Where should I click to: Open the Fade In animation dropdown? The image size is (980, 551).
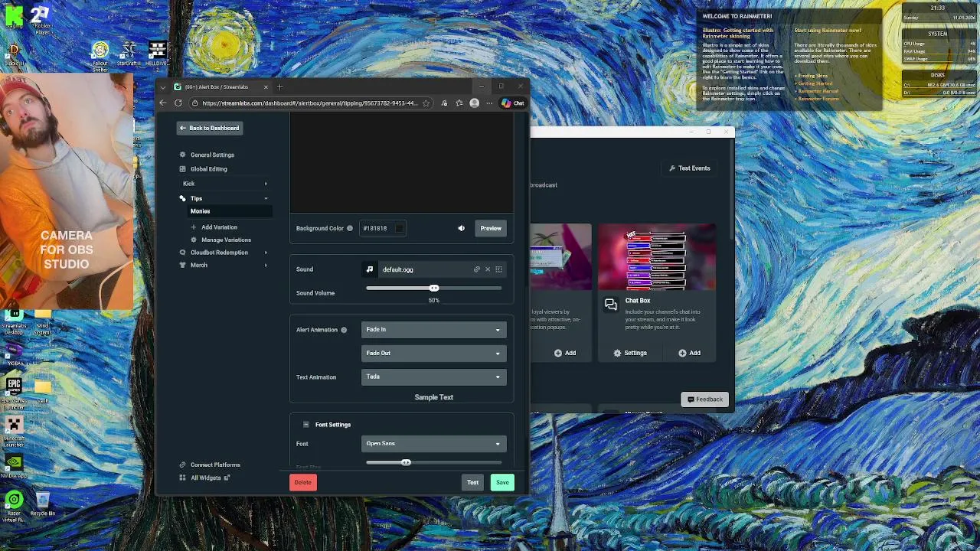[433, 330]
